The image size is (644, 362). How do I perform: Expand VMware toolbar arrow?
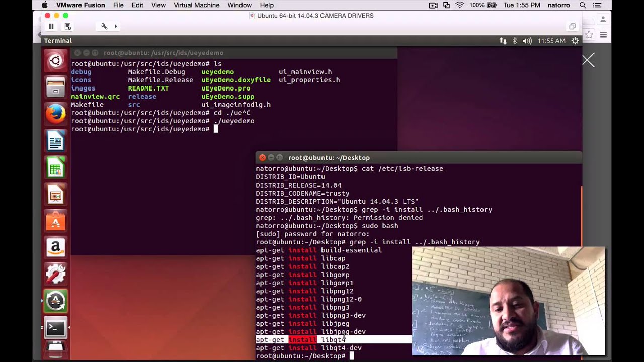pyautogui.click(x=116, y=26)
